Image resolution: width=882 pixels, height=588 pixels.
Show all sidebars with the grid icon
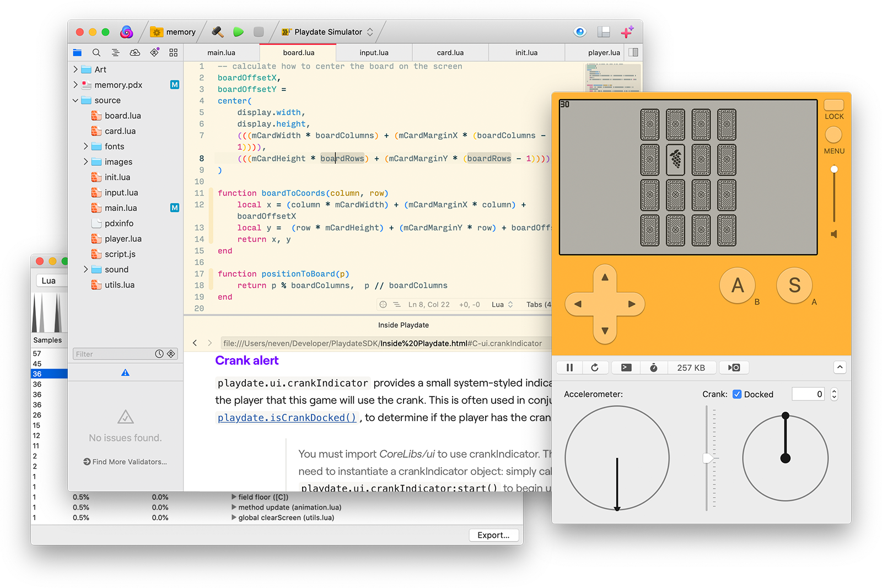[174, 52]
